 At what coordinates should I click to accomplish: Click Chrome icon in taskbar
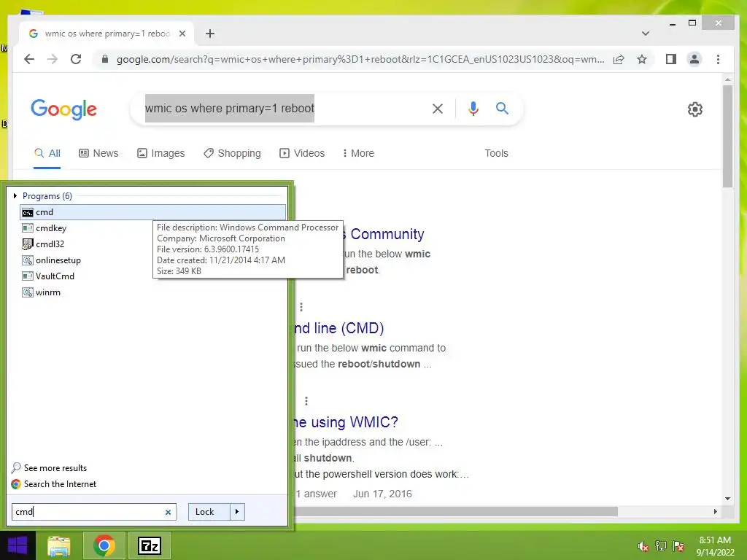[x=104, y=545]
